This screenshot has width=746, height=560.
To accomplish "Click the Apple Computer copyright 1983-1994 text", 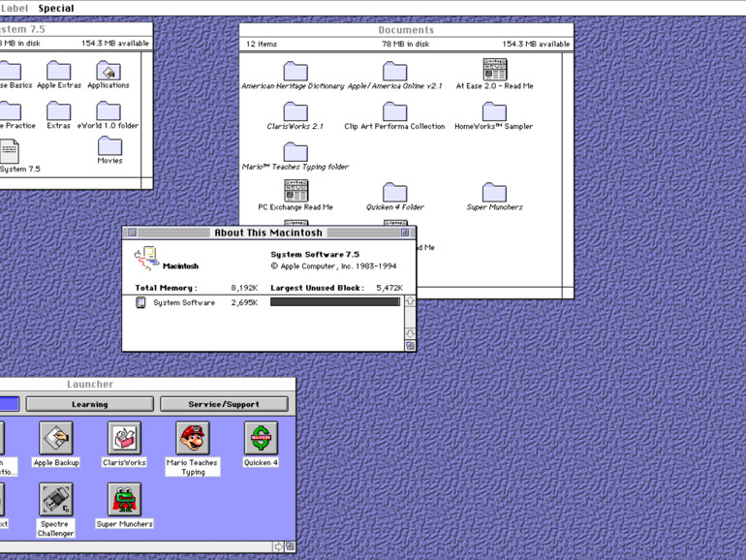I will coord(333,266).
